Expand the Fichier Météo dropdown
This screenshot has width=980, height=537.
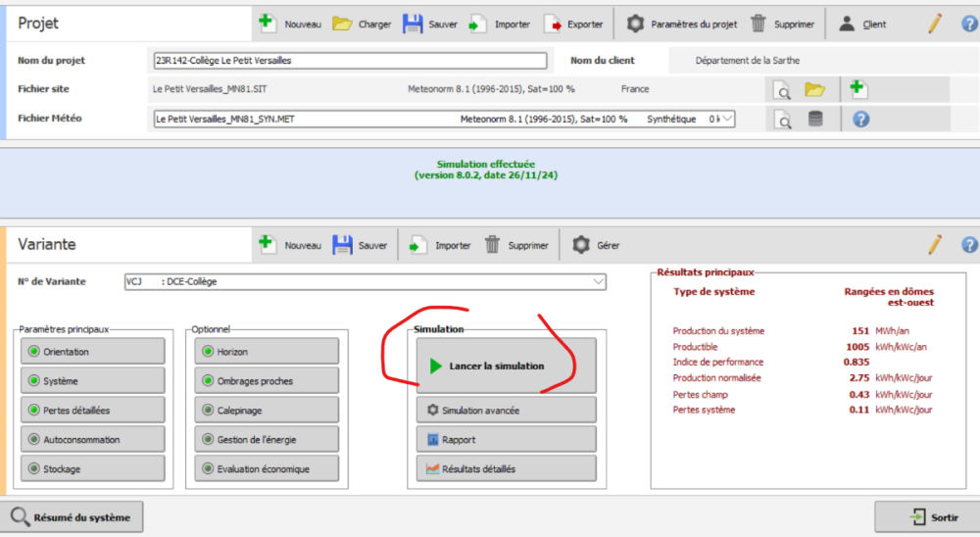726,120
